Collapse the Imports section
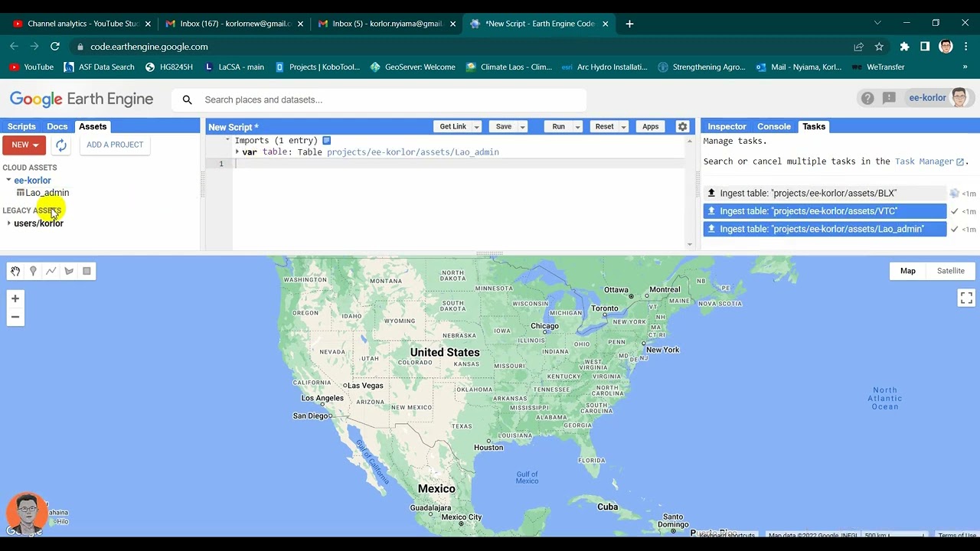The height and width of the screenshot is (551, 980). [227, 140]
